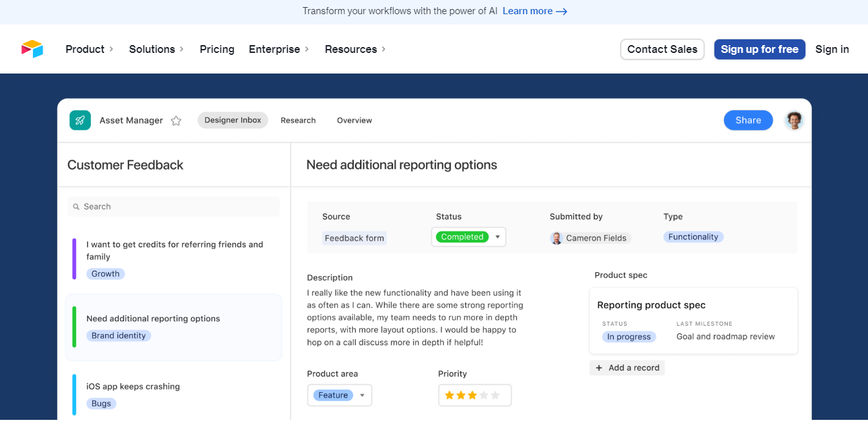Click the Sign up for free button
The width and height of the screenshot is (868, 445).
tap(759, 49)
